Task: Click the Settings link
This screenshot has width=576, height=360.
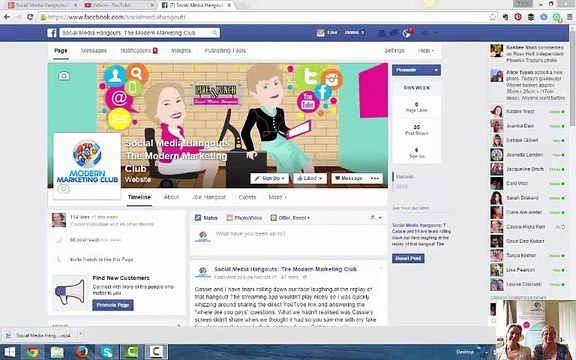Action: (x=394, y=51)
